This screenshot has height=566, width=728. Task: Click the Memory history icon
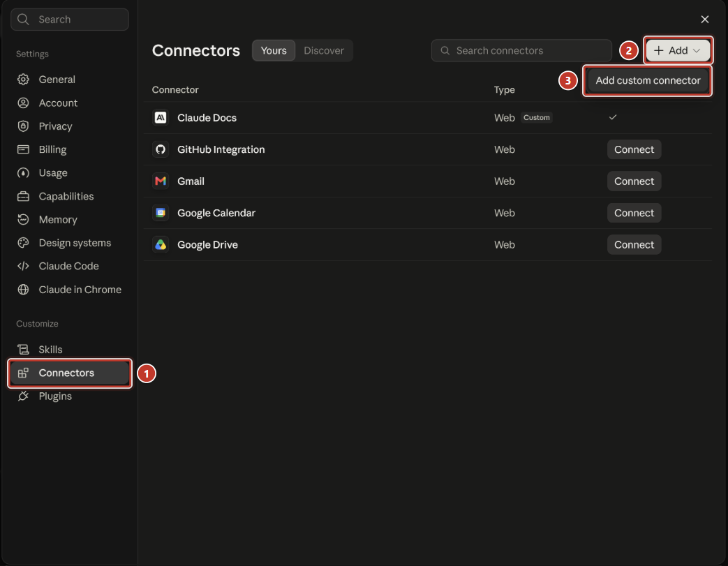click(23, 219)
